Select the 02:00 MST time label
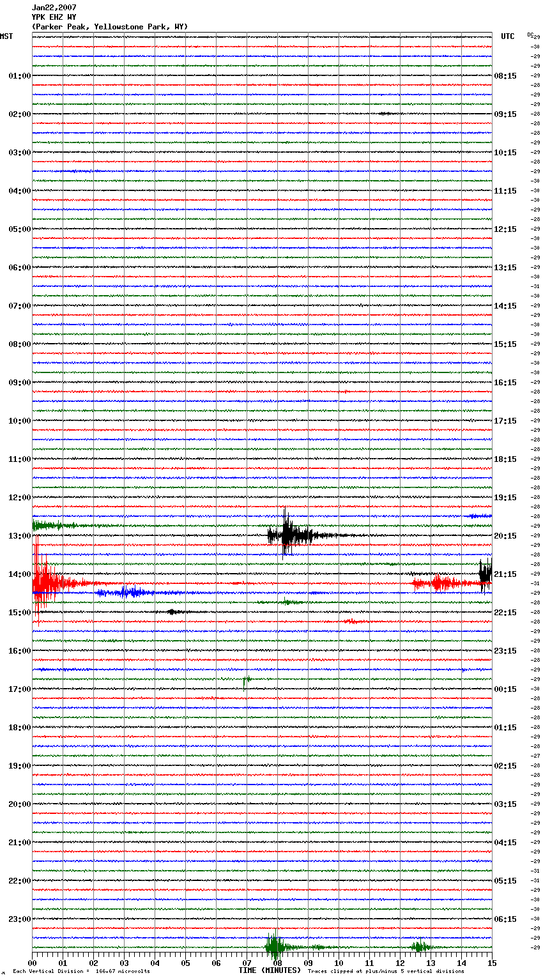Viewport: 543px width, 980px height. pos(20,114)
